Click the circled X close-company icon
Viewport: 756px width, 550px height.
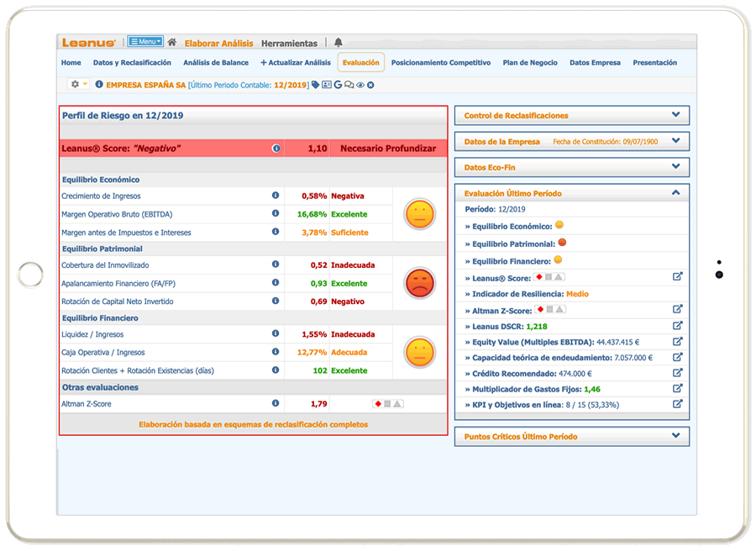[x=370, y=86]
